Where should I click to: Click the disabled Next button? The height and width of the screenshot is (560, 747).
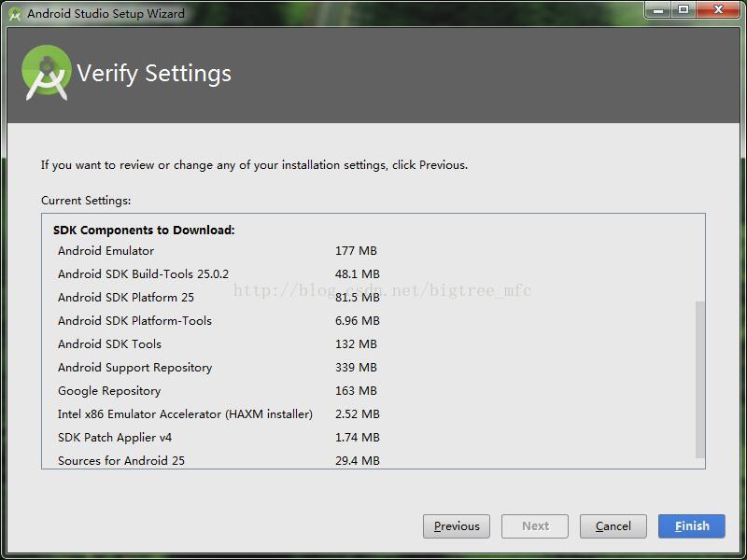click(x=535, y=526)
